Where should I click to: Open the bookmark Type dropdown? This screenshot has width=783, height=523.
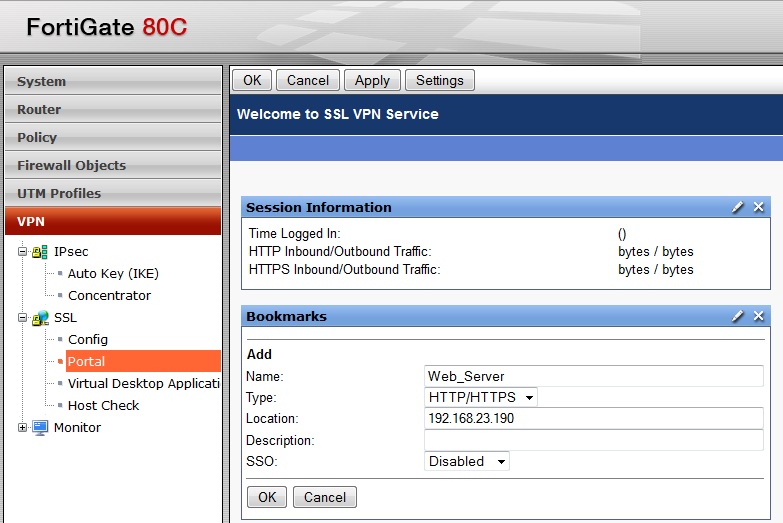tap(481, 398)
